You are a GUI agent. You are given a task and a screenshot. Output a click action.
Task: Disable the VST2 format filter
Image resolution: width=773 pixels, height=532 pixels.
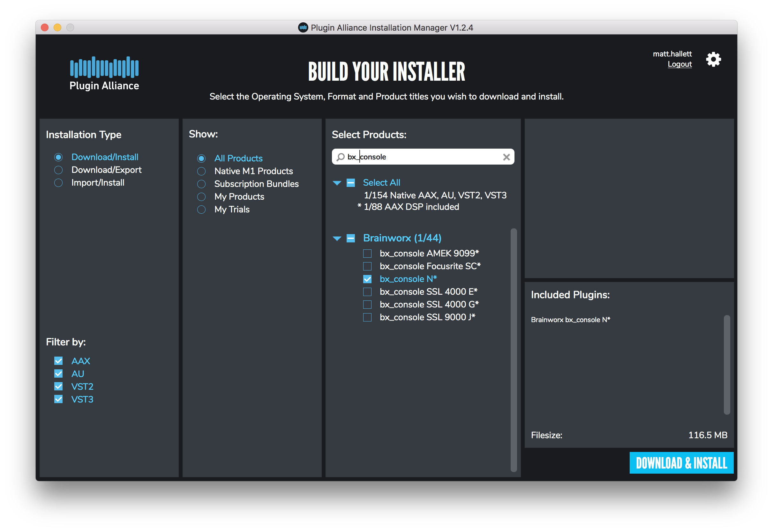tap(58, 386)
